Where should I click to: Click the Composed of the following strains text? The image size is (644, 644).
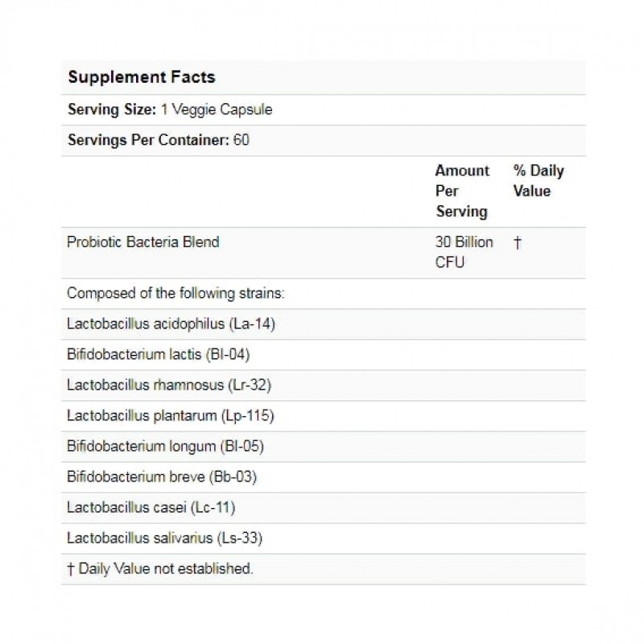click(x=175, y=294)
